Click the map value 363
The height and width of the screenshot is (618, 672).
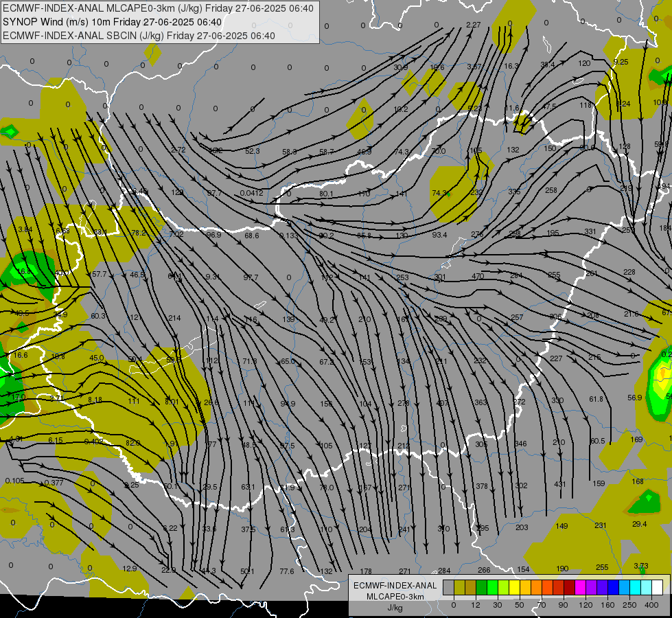tap(481, 402)
